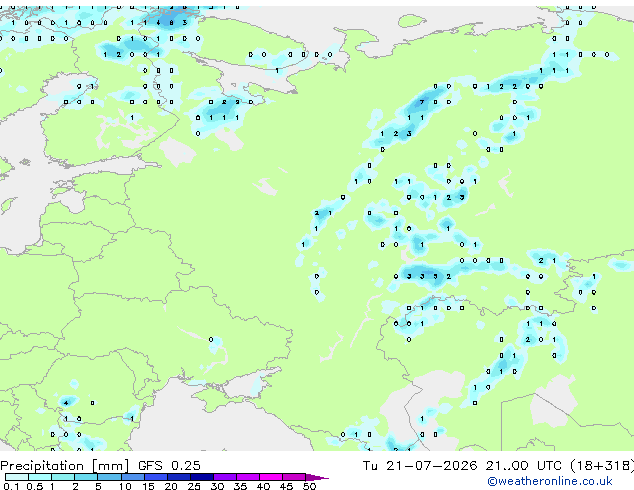Click the legend label '20'
Image resolution: width=634 pixels, height=490 pixels.
(171, 486)
